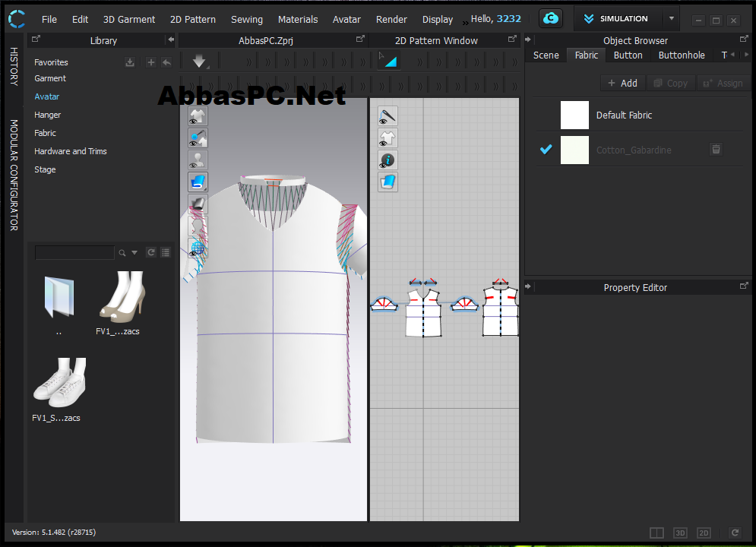
Task: Expand hidden menu items with double chevron
Action: (x=465, y=22)
